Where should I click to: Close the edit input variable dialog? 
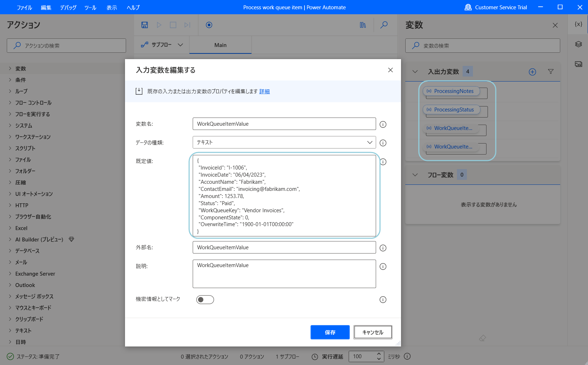pyautogui.click(x=390, y=70)
